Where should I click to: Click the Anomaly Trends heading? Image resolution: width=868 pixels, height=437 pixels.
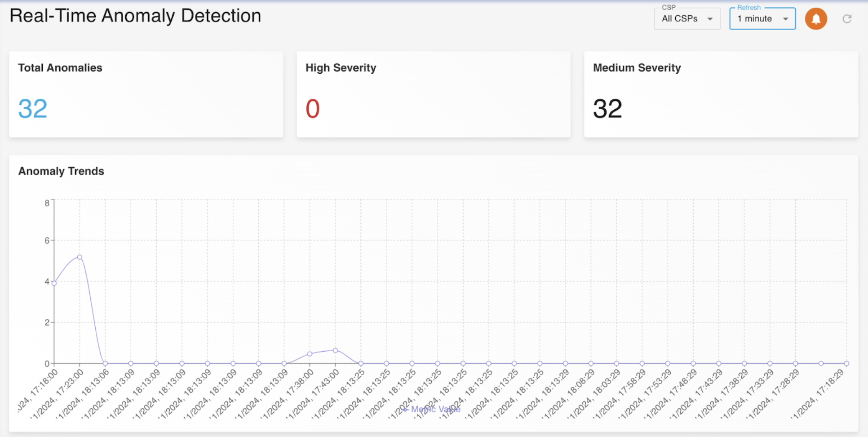pos(61,171)
